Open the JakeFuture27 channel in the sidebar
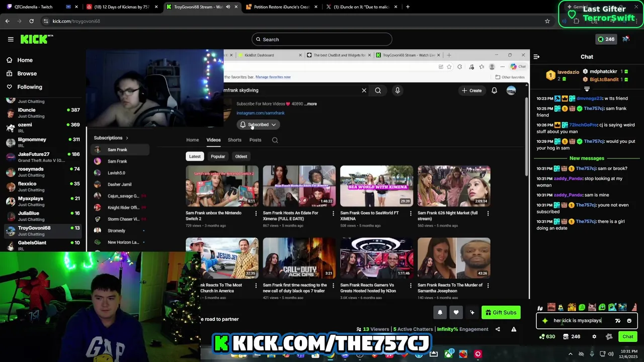The image size is (644, 362). (43, 157)
